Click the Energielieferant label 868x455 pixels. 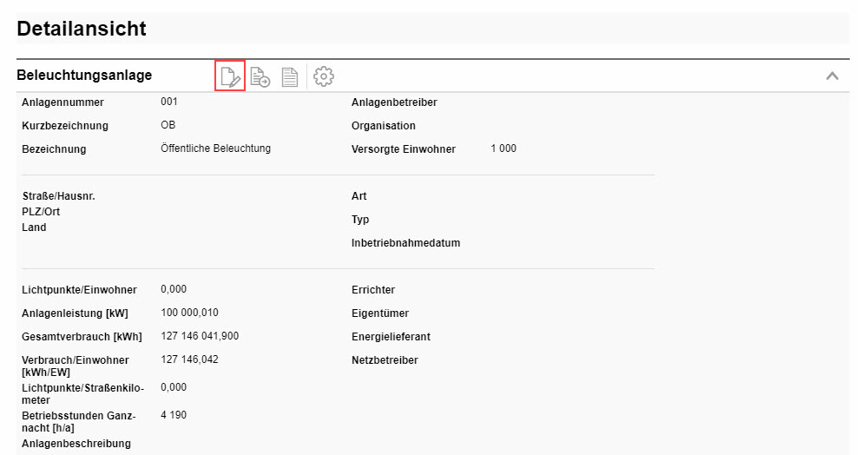tap(391, 337)
